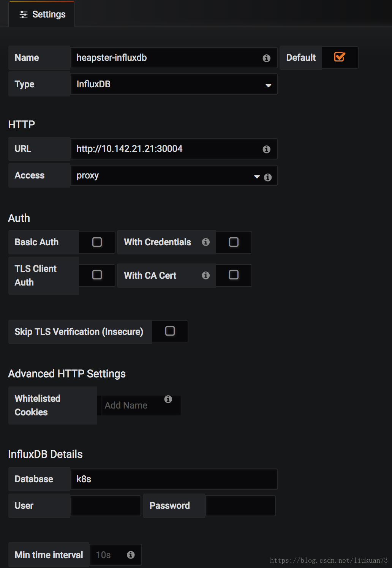Click the Database input with k8s
The height and width of the screenshot is (568, 392).
[x=174, y=479]
